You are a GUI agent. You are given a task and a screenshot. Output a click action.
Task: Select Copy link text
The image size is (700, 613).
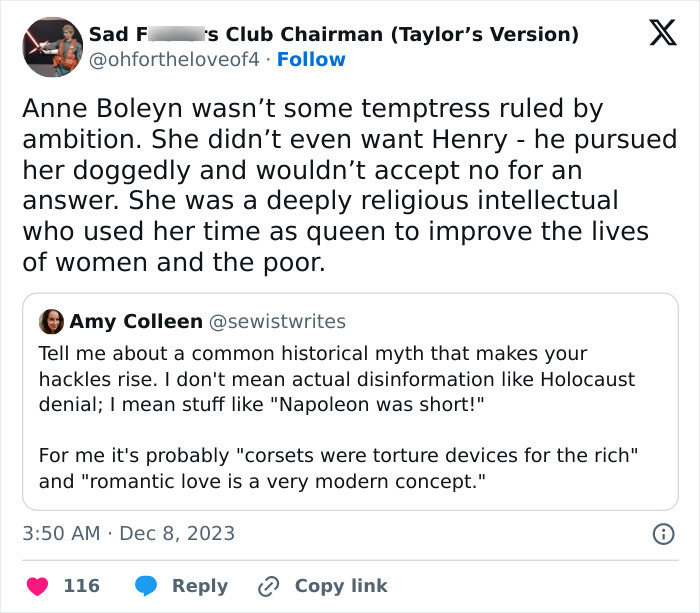click(340, 586)
